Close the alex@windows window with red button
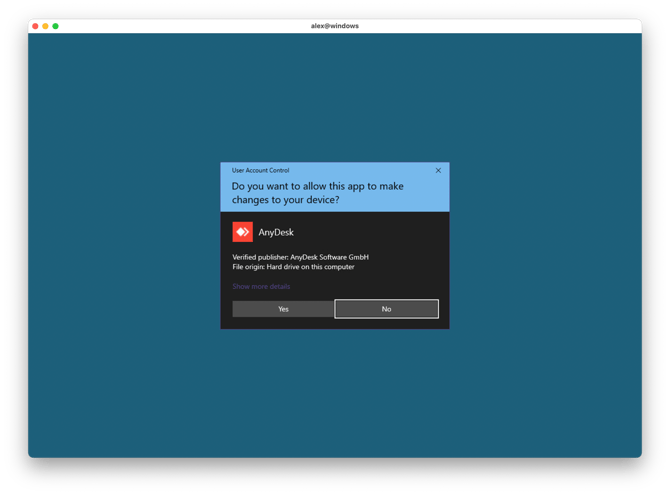The image size is (670, 495). pos(35,26)
